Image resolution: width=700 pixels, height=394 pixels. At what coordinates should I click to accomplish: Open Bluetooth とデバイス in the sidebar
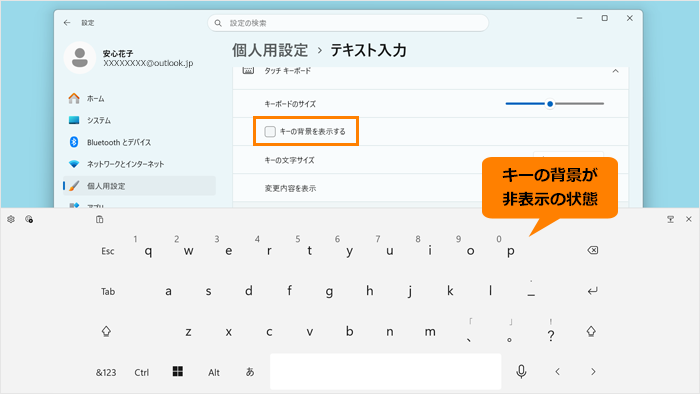pos(139,142)
